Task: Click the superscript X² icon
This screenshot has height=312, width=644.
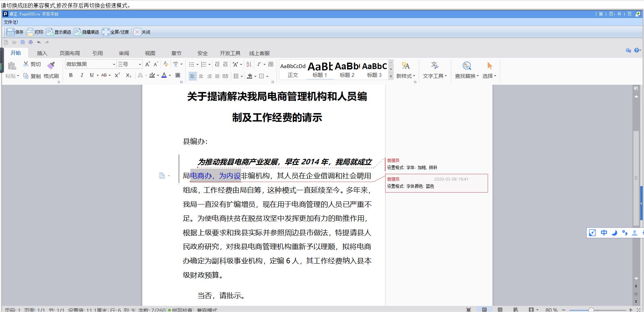Action: pos(117,75)
